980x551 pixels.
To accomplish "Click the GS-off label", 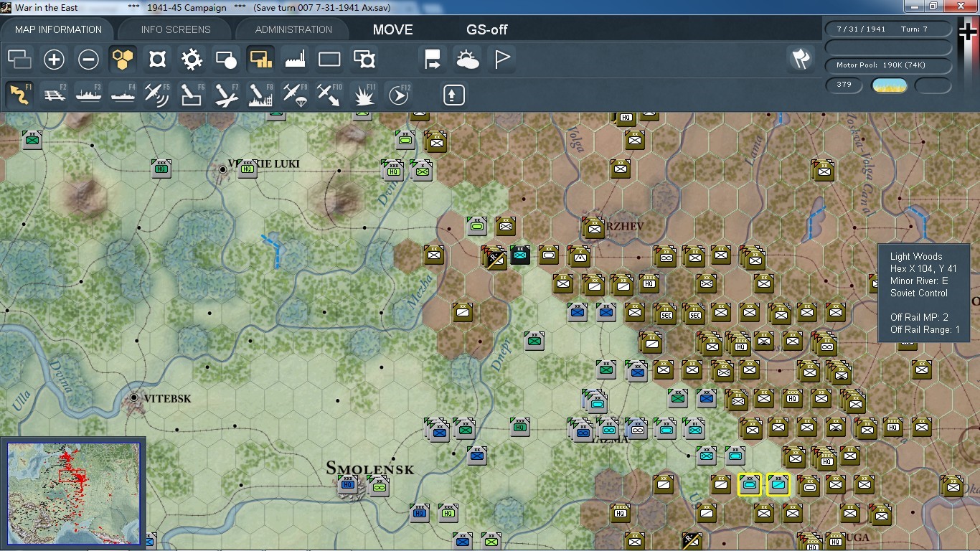I will (487, 29).
